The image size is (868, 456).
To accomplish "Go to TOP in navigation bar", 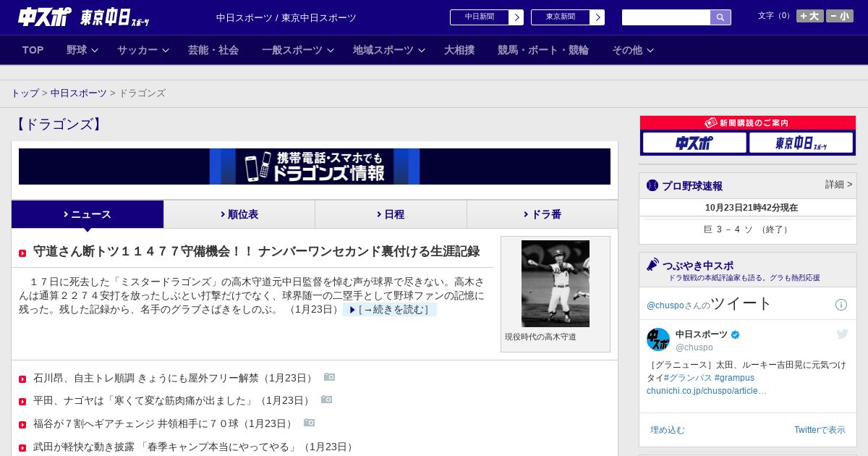I will [x=33, y=50].
